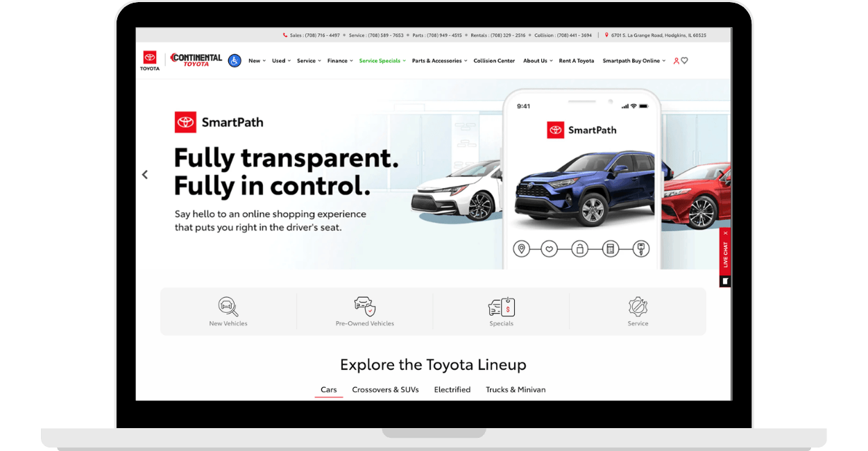Image resolution: width=868 pixels, height=451 pixels.
Task: Click the calculator step icon on phone
Action: coord(611,248)
